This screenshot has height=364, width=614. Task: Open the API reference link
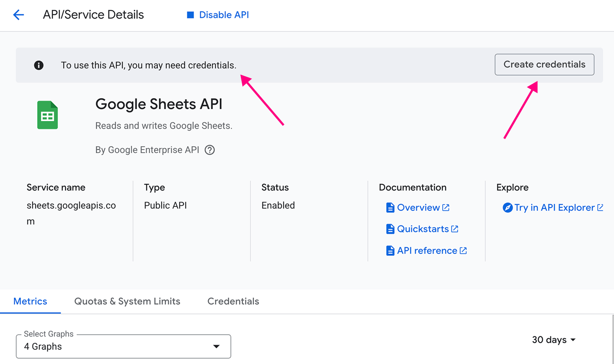tap(427, 250)
